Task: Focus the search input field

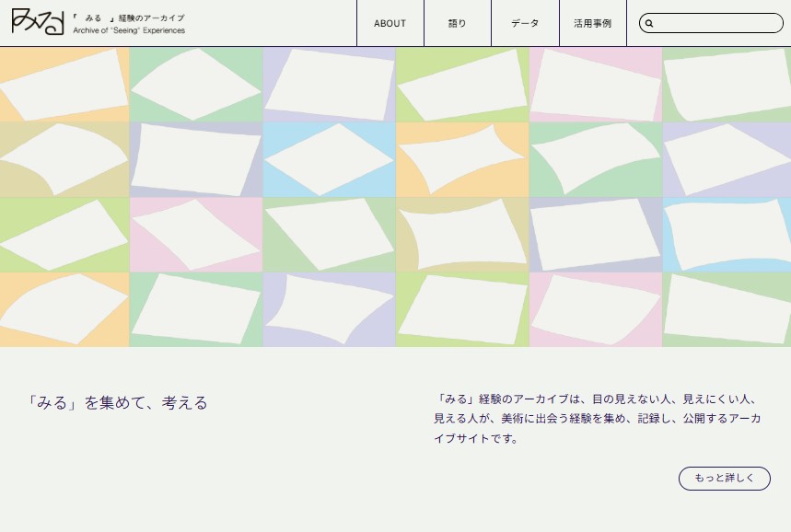Action: (x=716, y=23)
